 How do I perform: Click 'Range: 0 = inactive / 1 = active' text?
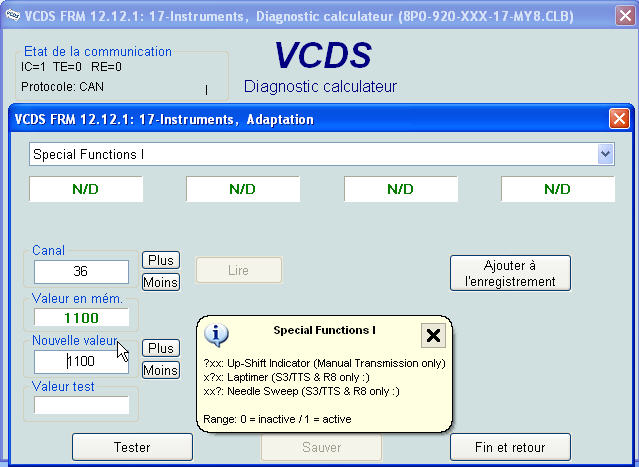[x=277, y=419]
